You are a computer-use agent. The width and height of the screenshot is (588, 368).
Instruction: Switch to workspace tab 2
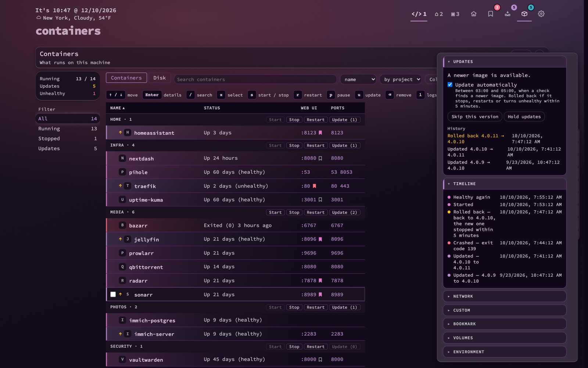(439, 14)
